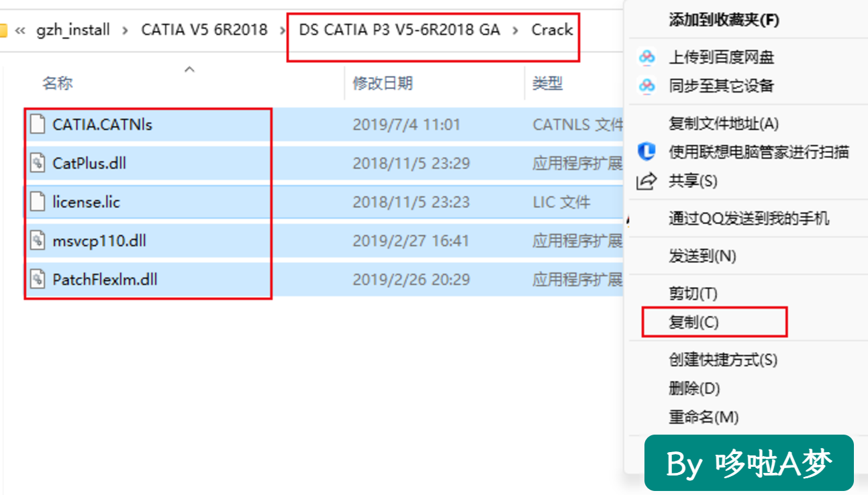Click date 2018/11/5 23:23
Screen dimensions: 868x495
click(412, 202)
